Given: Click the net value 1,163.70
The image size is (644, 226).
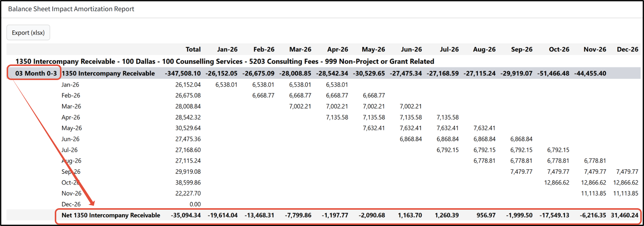Looking at the screenshot, I should pos(410,215).
